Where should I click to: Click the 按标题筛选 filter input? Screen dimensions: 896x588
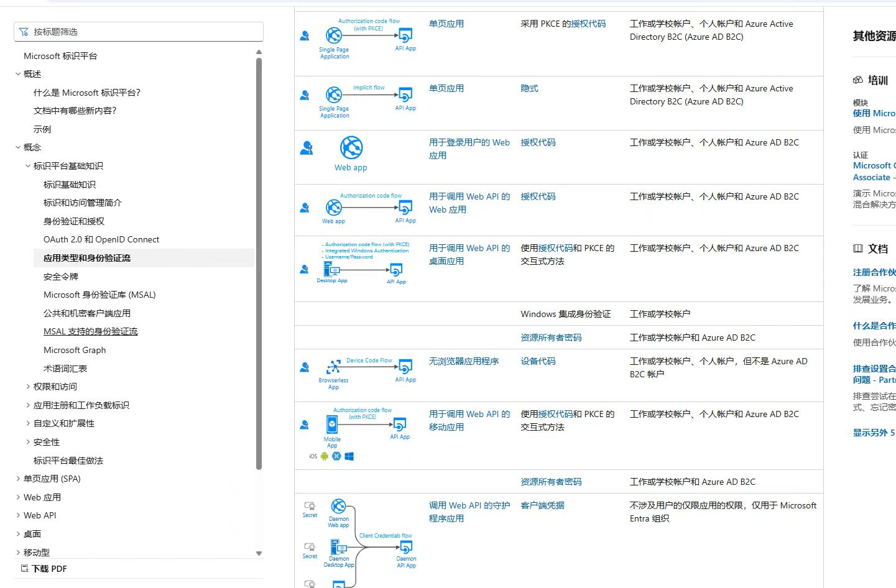[139, 32]
